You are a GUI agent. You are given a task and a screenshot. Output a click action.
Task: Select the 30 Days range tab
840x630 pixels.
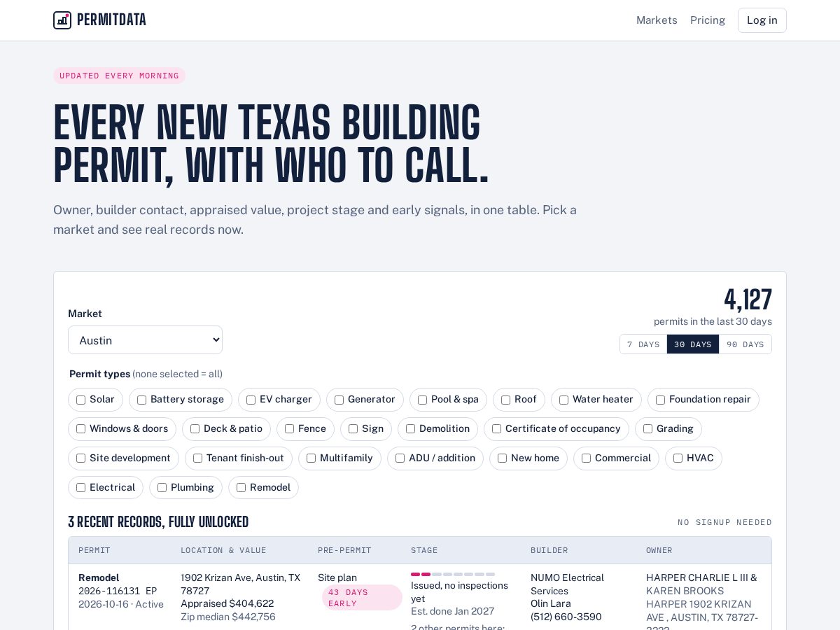(x=693, y=344)
